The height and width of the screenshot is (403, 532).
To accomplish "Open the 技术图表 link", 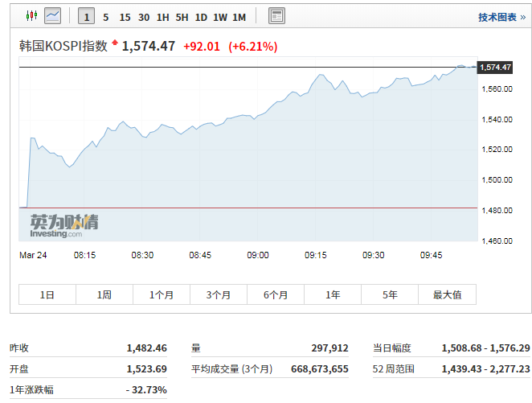I will click(x=497, y=17).
